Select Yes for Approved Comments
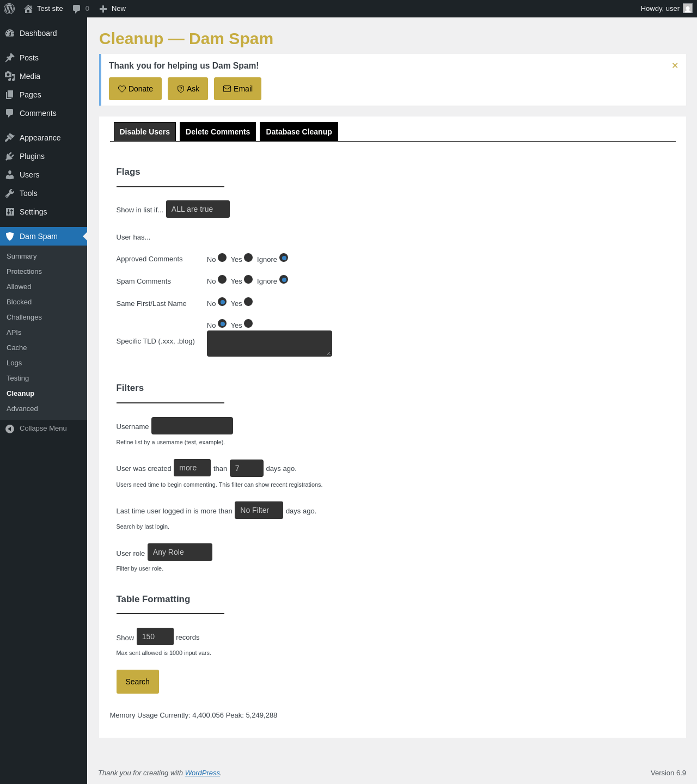This screenshot has height=784, width=697. pos(248,258)
